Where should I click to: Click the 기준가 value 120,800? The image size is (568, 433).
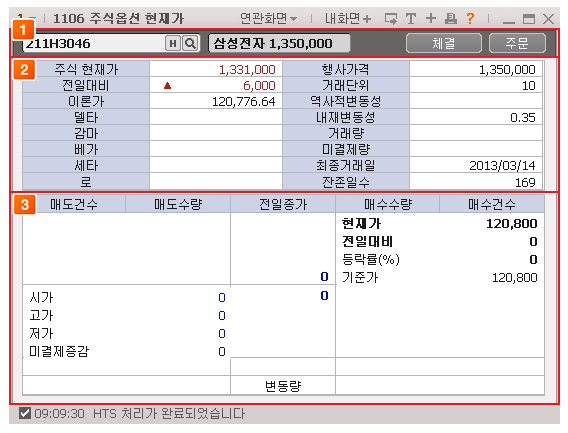point(514,278)
